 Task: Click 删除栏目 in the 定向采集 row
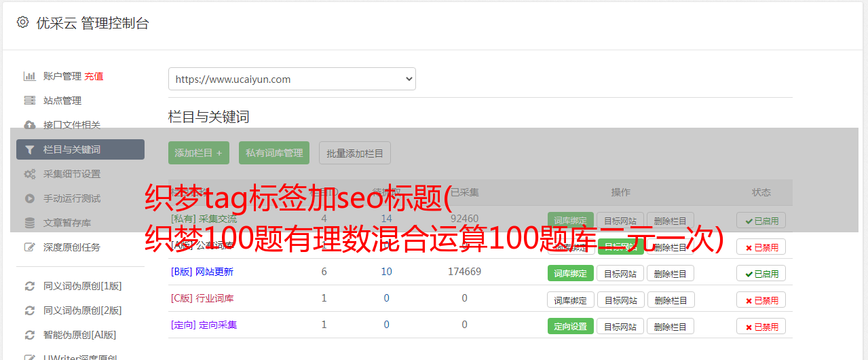click(671, 326)
